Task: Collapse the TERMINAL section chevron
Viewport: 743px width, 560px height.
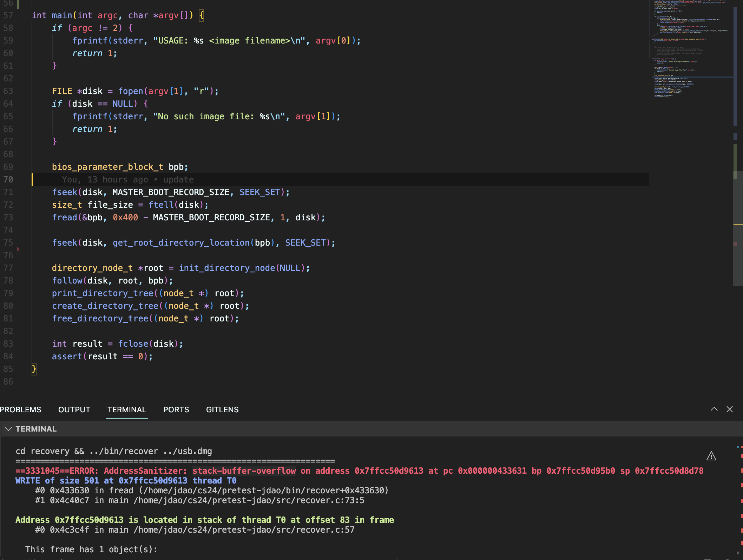Action: pos(8,429)
